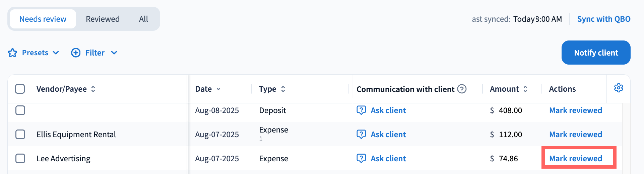Click the Presets star icon
The image size is (644, 174).
click(x=12, y=53)
